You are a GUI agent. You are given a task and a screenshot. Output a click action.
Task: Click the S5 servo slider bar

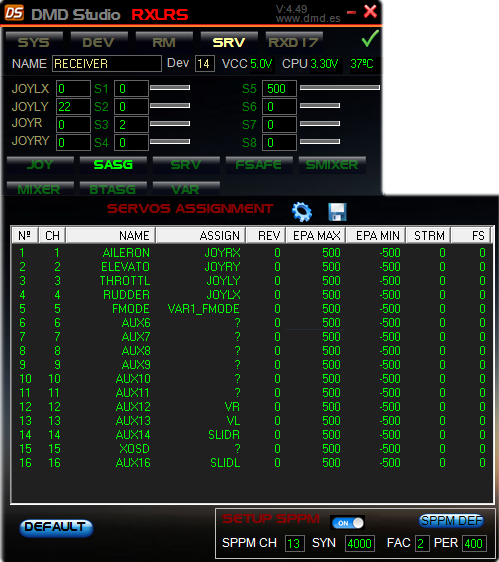[x=340, y=87]
